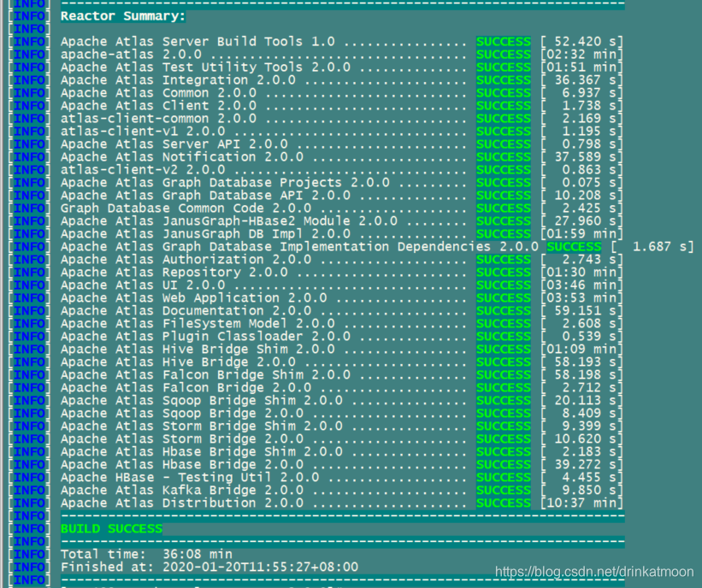
Task: Click the 'apache-atlas 2.0.0' module line
Action: [131, 55]
